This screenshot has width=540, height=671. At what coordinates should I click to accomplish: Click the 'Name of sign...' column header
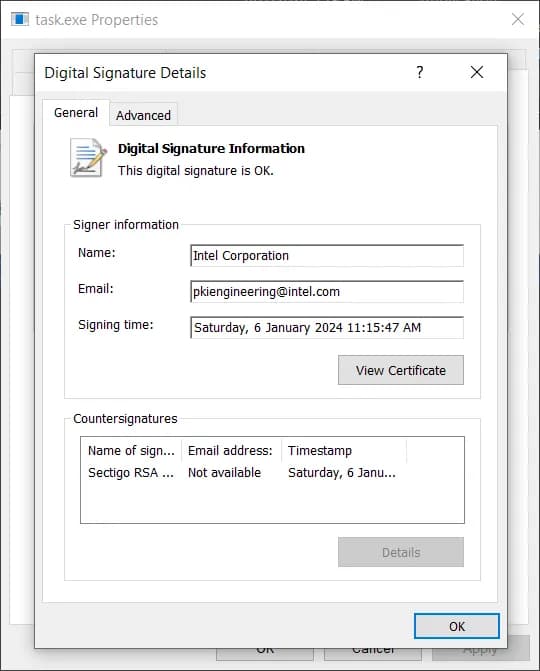tap(131, 450)
